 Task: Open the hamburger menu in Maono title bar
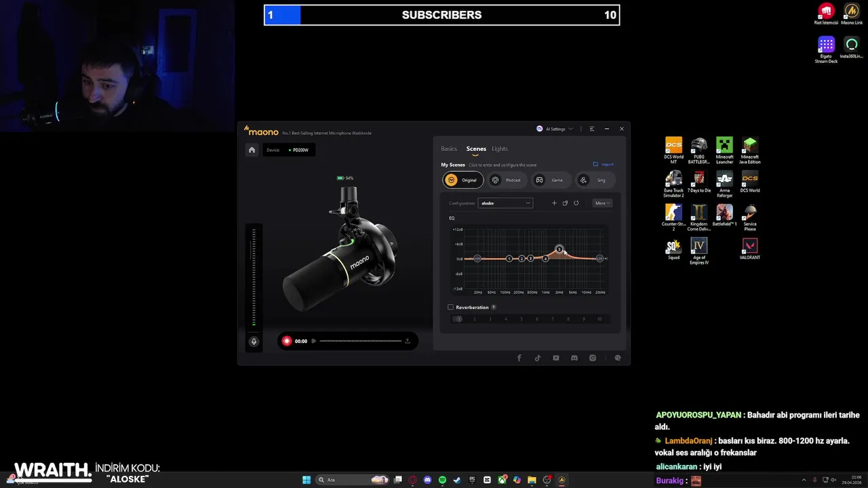point(591,129)
